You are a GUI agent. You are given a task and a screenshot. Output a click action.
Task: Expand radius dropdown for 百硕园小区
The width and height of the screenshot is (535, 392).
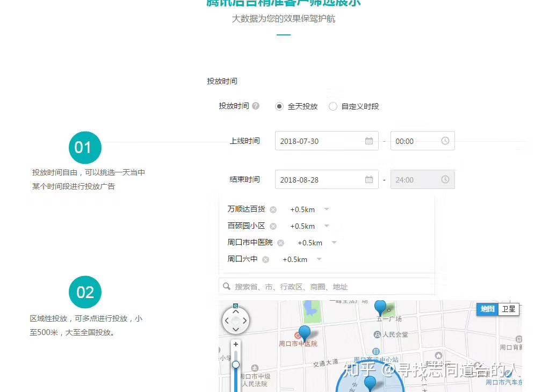coord(327,226)
